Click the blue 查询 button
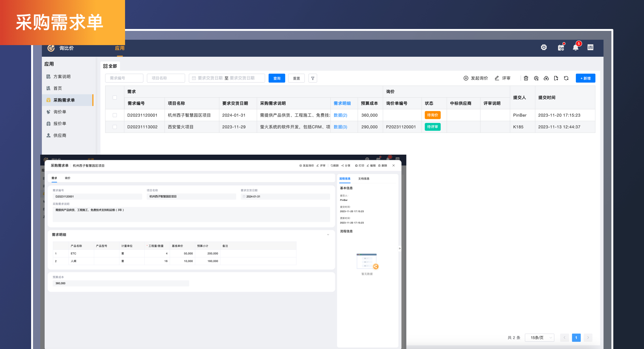Screen dimensions: 644x349 coord(277,78)
